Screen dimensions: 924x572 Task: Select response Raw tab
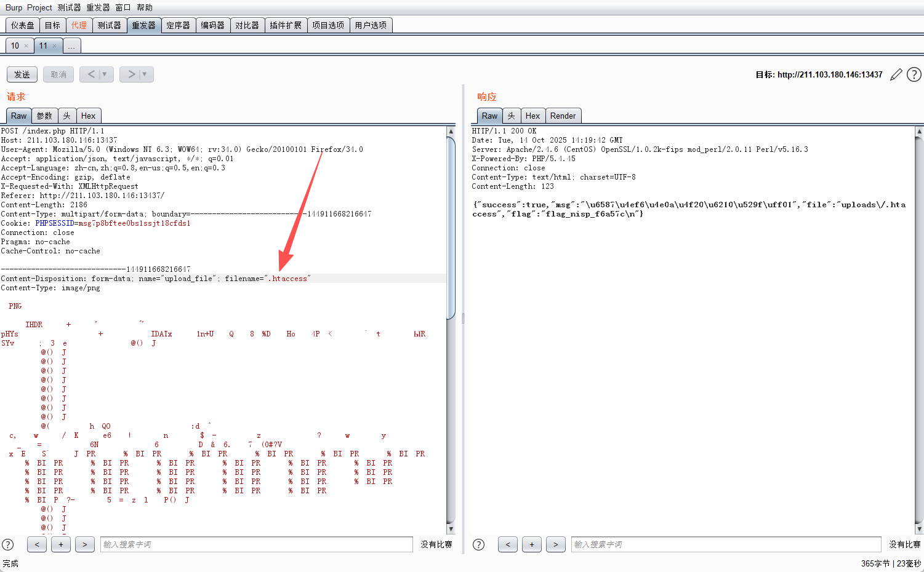(489, 116)
